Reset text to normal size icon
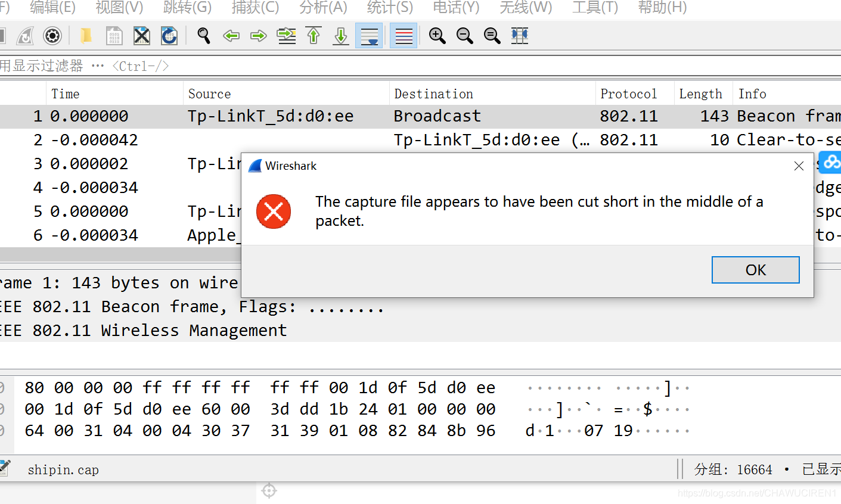 [x=492, y=36]
